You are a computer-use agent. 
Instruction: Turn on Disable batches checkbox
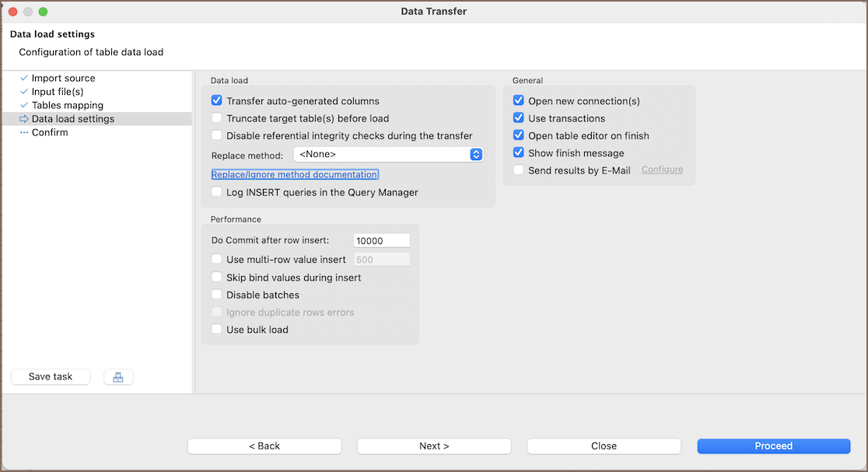(217, 295)
